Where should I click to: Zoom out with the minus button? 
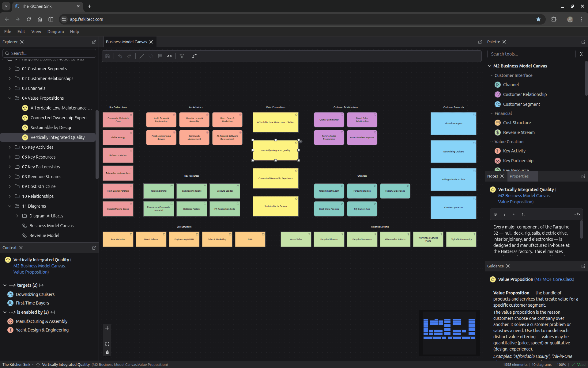107,336
